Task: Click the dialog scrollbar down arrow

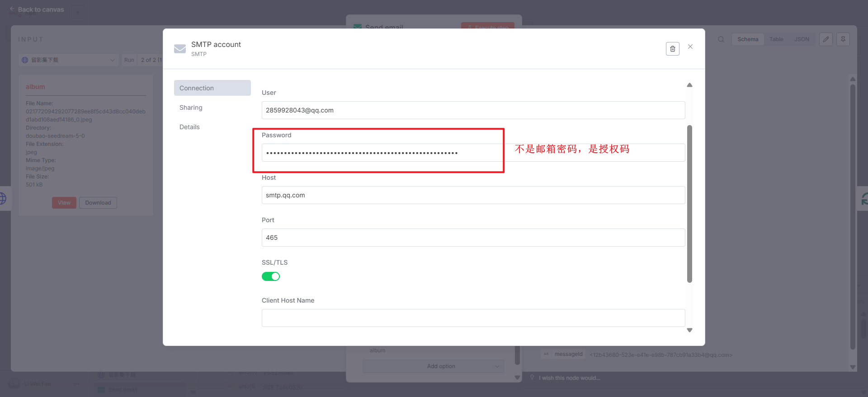Action: 689,330
